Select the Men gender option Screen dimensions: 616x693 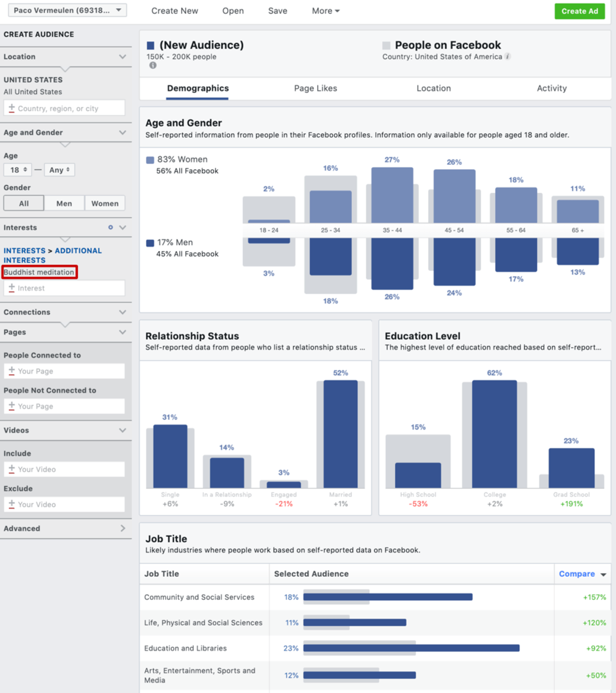[64, 203]
